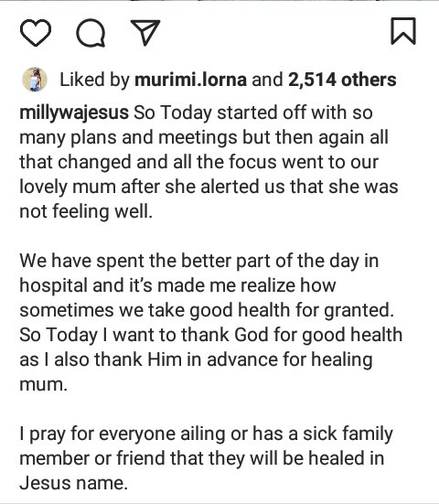
Task: Like the post with the heart icon
Action: point(36,32)
